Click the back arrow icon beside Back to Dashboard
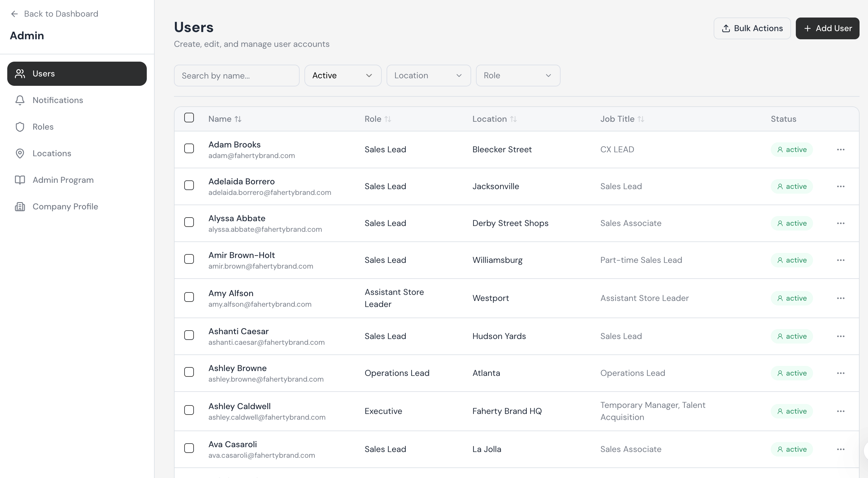 14,14
